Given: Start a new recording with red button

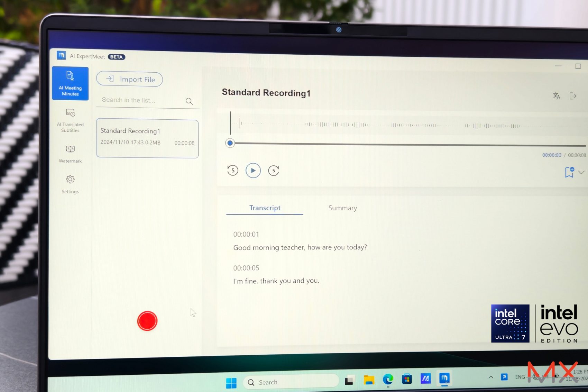Looking at the screenshot, I should (147, 321).
